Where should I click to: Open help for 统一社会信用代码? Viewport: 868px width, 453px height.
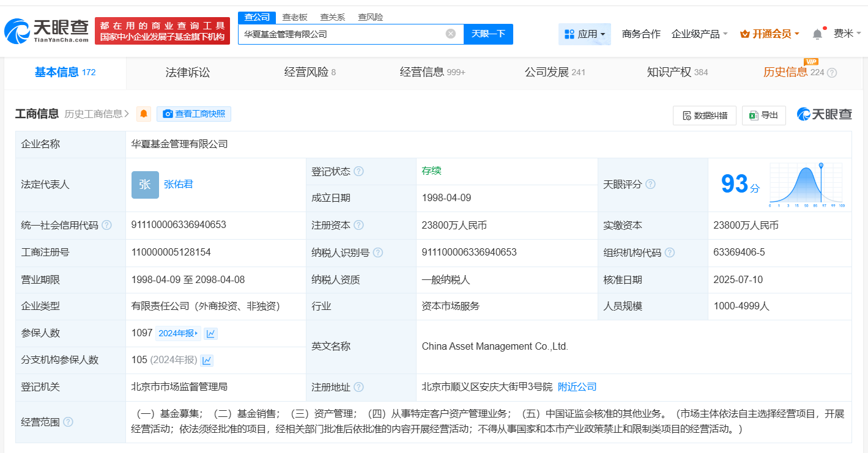point(107,225)
